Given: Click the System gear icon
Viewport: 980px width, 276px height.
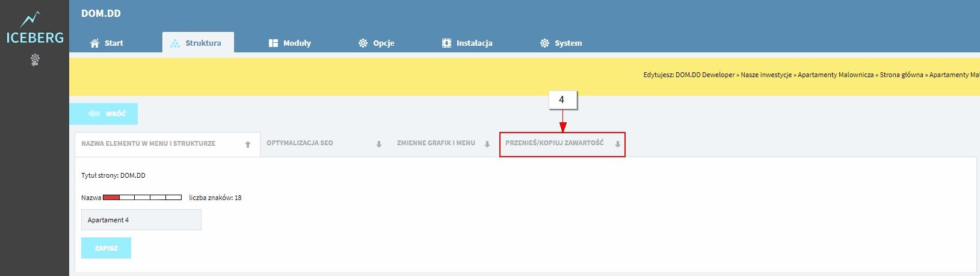Looking at the screenshot, I should [544, 43].
